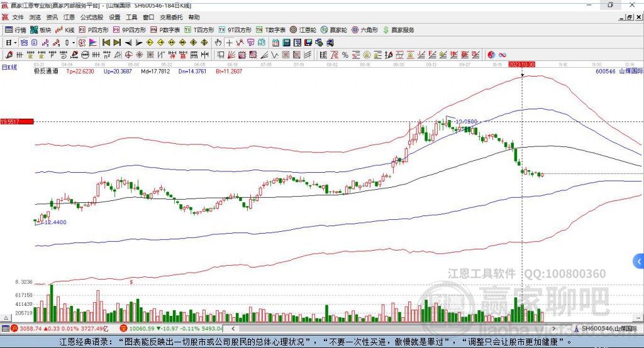Click the blue infinity symbol icon
The width and height of the screenshot is (644, 348).
[x=502, y=55]
